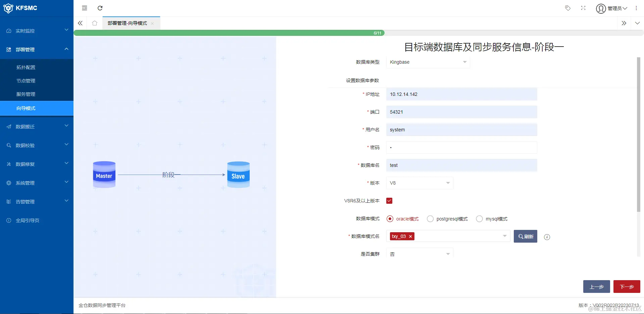The image size is (644, 314).
Task: Open the 数据库模式名 multi-select dropdown
Action: [448, 236]
